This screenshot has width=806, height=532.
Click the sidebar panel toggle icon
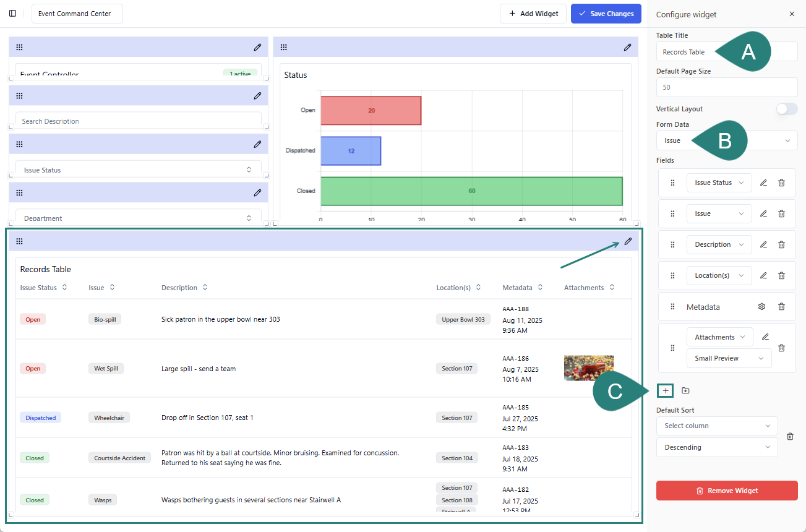coord(12,14)
